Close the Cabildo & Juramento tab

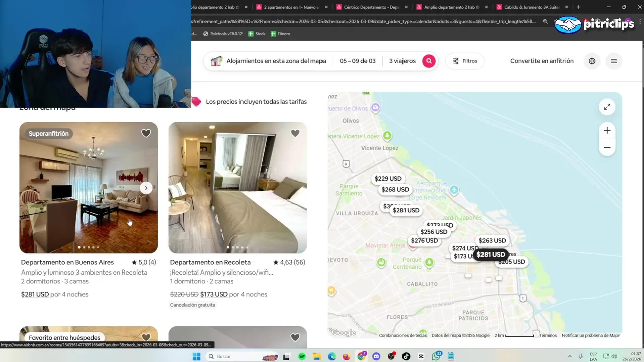point(566,7)
